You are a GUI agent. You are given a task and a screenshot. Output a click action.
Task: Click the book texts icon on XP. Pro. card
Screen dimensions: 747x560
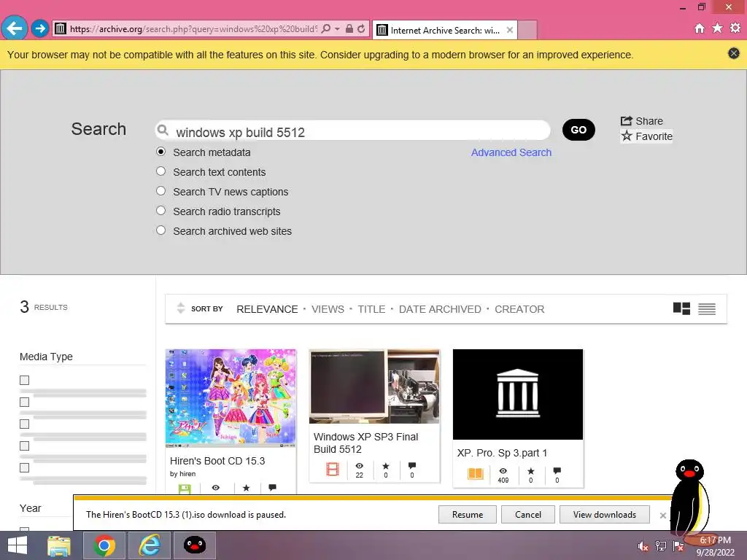pos(476,473)
